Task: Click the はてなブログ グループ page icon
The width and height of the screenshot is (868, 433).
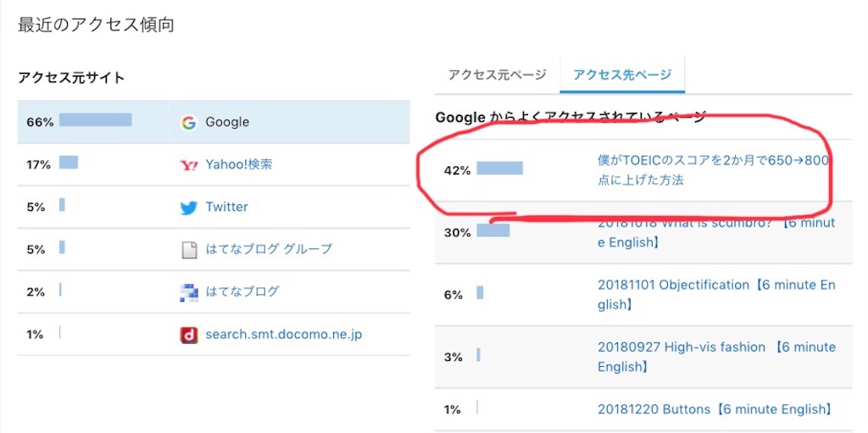Action: [189, 250]
